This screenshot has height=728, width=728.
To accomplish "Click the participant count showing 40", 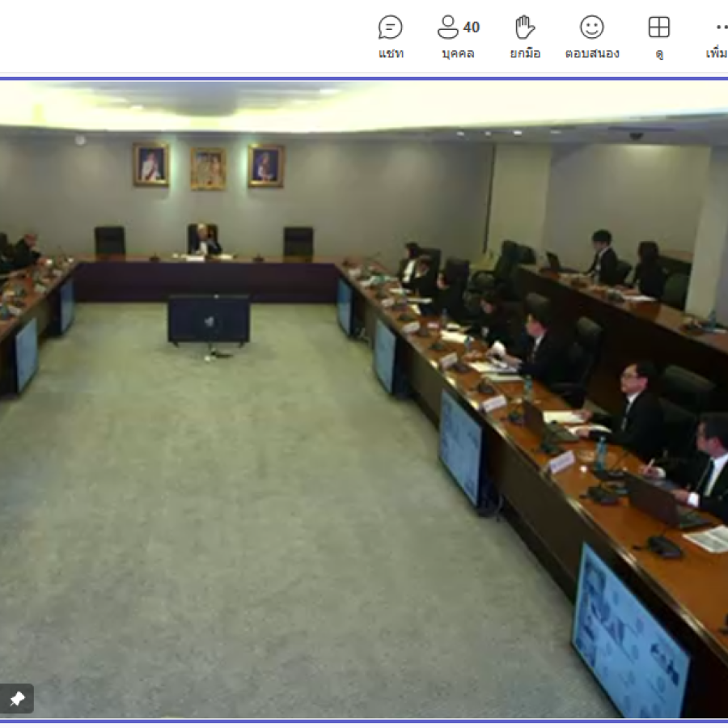I will [469, 25].
